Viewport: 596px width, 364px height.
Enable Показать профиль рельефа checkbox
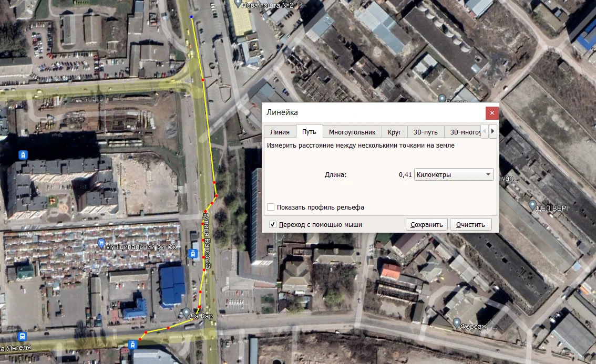[271, 207]
